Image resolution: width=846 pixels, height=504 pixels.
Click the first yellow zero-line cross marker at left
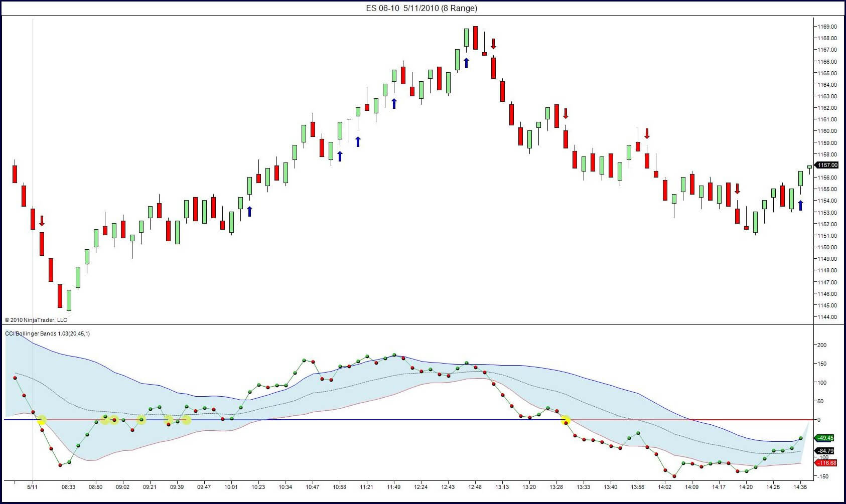[42, 420]
